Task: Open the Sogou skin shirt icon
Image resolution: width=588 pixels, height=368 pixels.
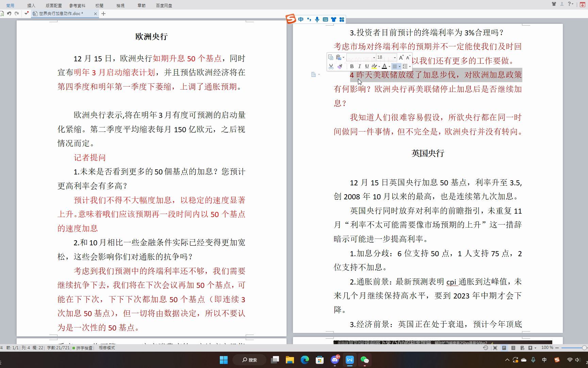Action: [x=333, y=19]
